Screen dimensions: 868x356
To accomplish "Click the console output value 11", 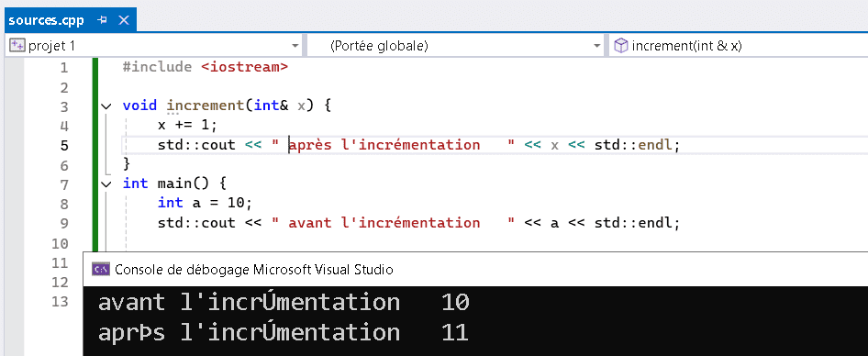I will click(455, 333).
